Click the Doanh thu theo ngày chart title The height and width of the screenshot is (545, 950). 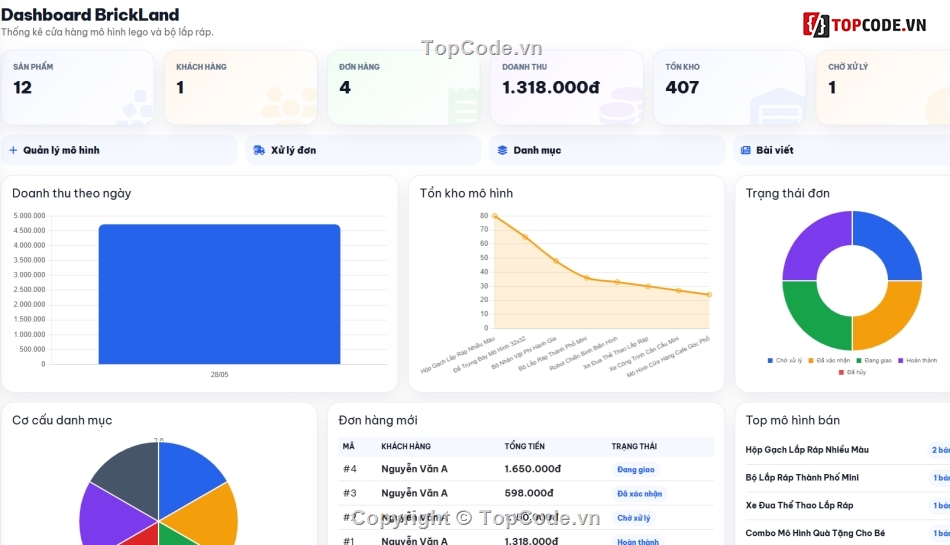(x=71, y=193)
